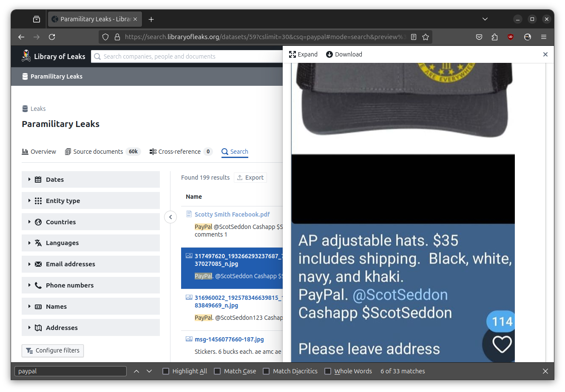Screen dimensions: 565x392
Task: Click the find bar paypal input
Action: pyautogui.click(x=71, y=371)
